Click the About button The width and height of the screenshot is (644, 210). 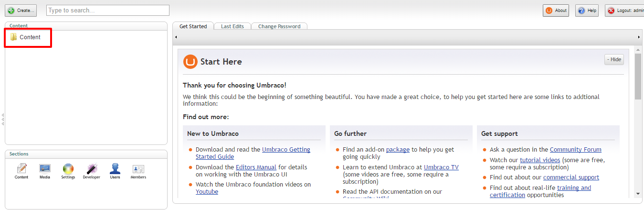click(556, 11)
